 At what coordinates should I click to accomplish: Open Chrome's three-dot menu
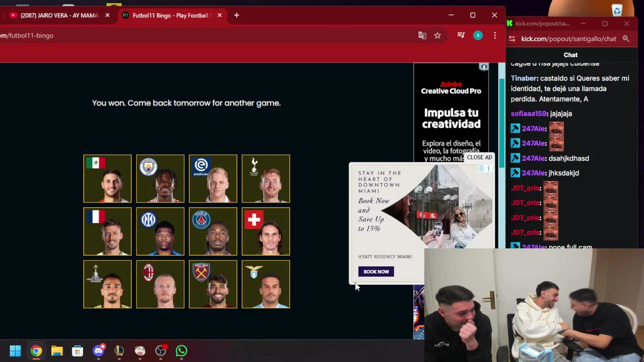[495, 35]
